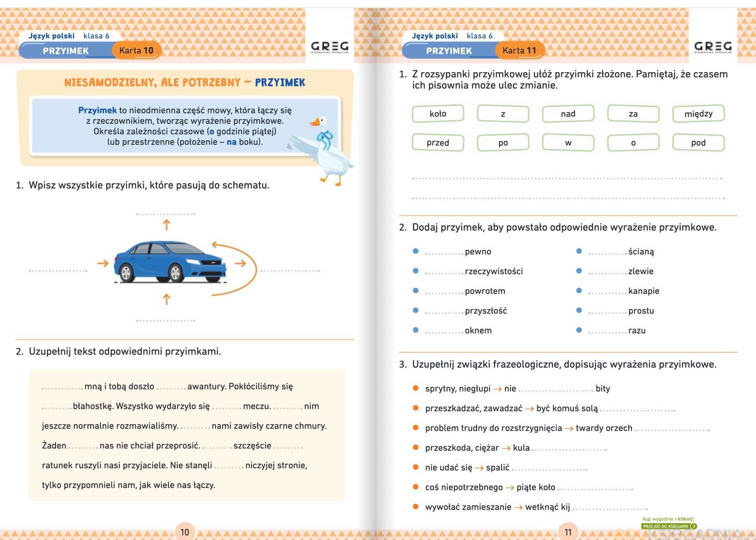Click the PRZYIMEK header on Karta 10
The image size is (756, 540).
point(66,50)
